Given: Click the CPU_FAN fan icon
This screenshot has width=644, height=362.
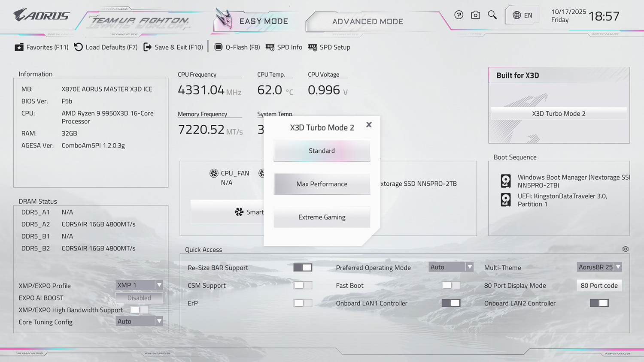Looking at the screenshot, I should (214, 173).
